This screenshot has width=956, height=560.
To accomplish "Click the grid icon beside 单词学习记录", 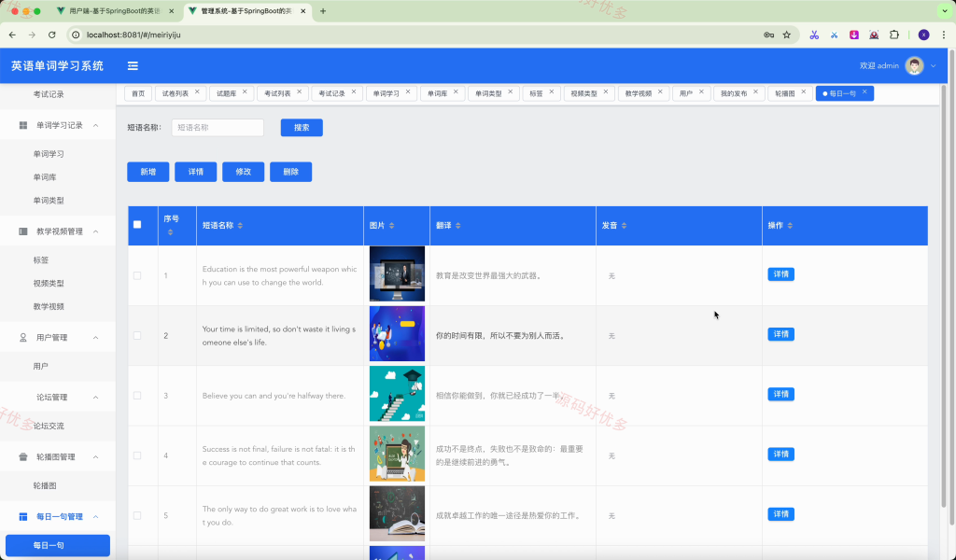I will click(23, 125).
